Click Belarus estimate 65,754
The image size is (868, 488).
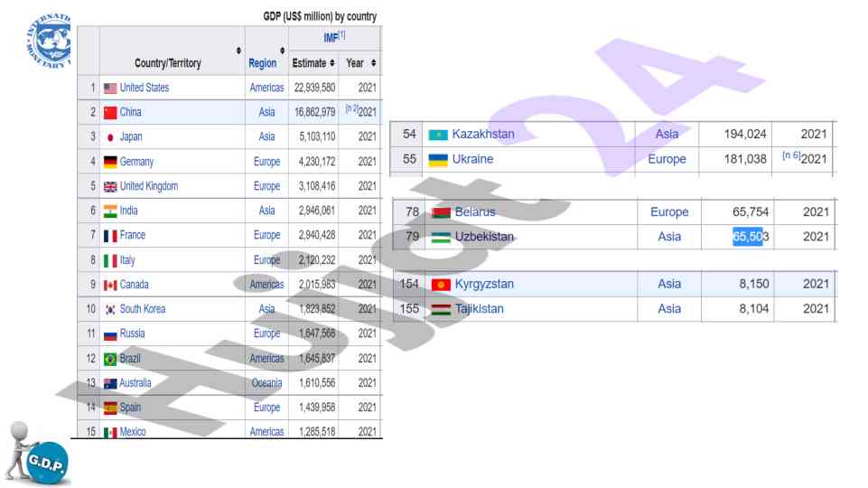click(x=751, y=211)
